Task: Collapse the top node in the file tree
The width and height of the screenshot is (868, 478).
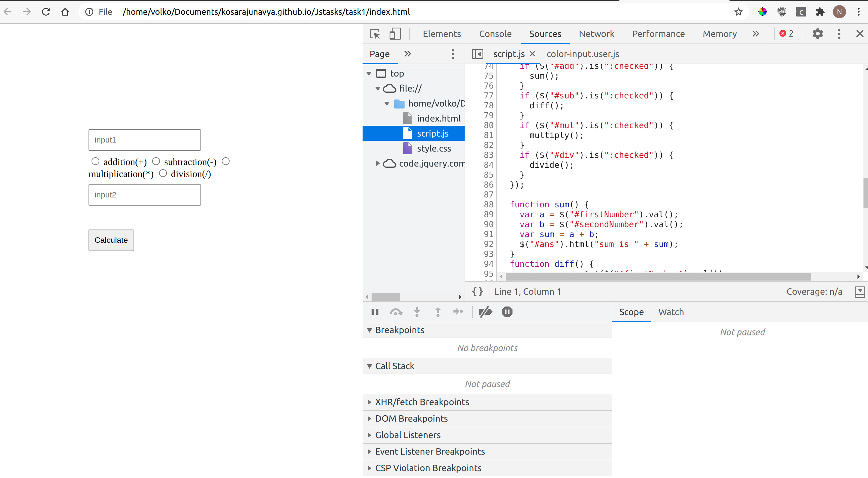Action: [x=369, y=73]
